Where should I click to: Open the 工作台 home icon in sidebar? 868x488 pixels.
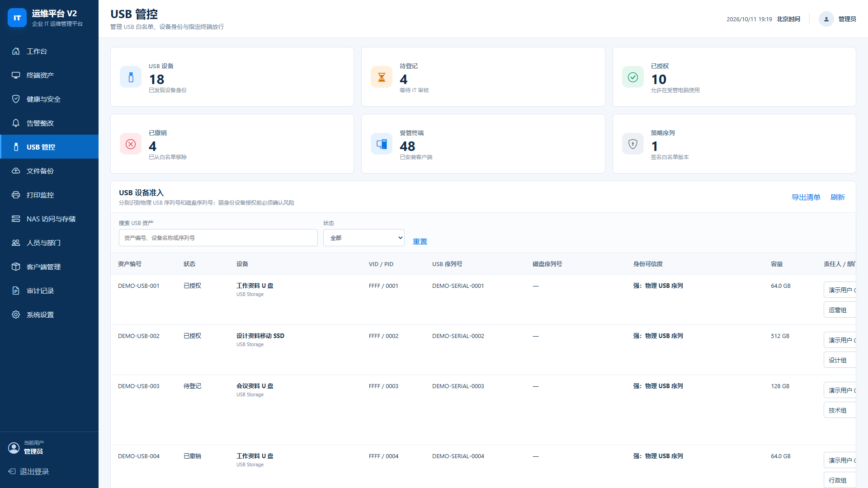[16, 51]
